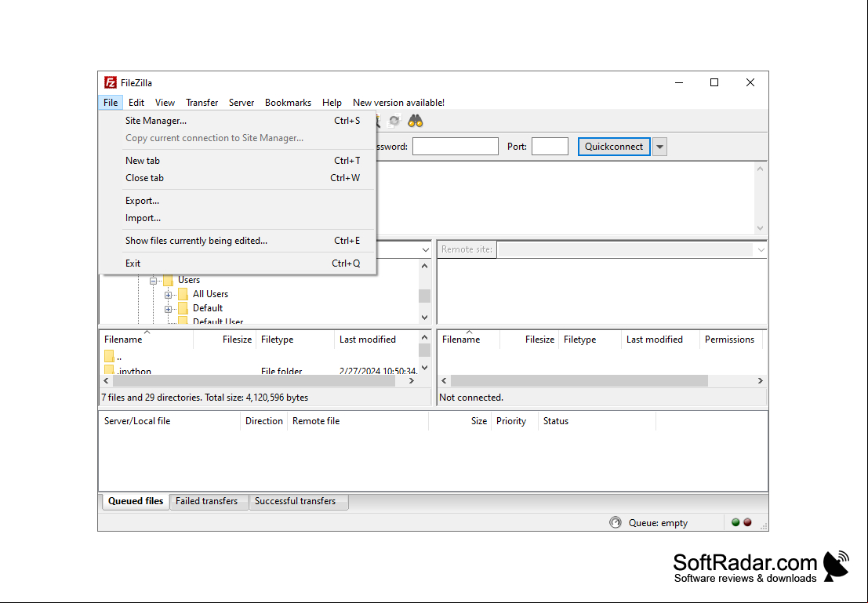Select the .ipython folder row
The image size is (868, 603).
tap(260, 370)
